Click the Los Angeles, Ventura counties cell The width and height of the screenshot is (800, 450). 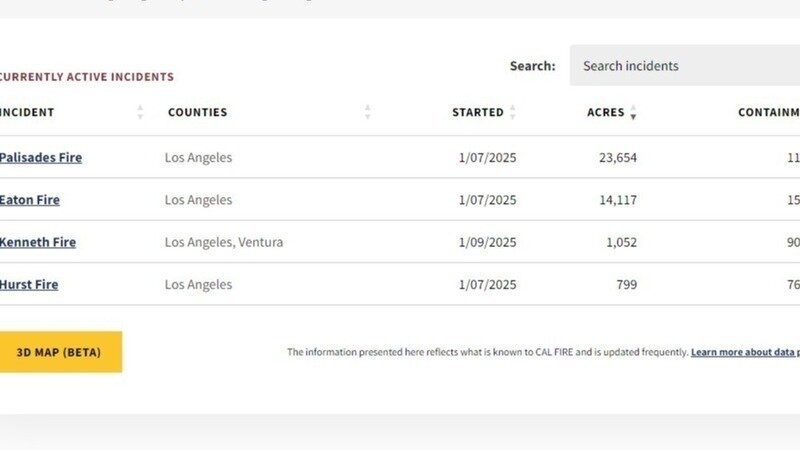[x=224, y=242]
